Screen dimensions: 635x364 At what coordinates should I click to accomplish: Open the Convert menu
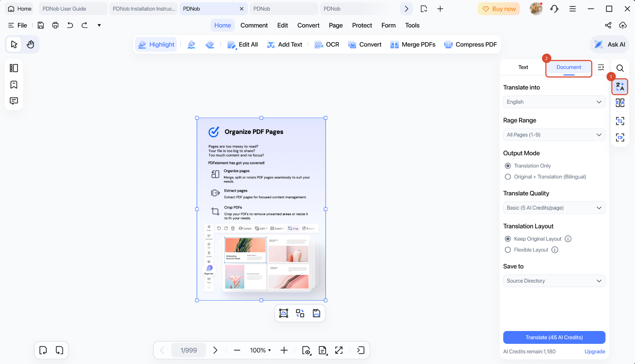[308, 25]
